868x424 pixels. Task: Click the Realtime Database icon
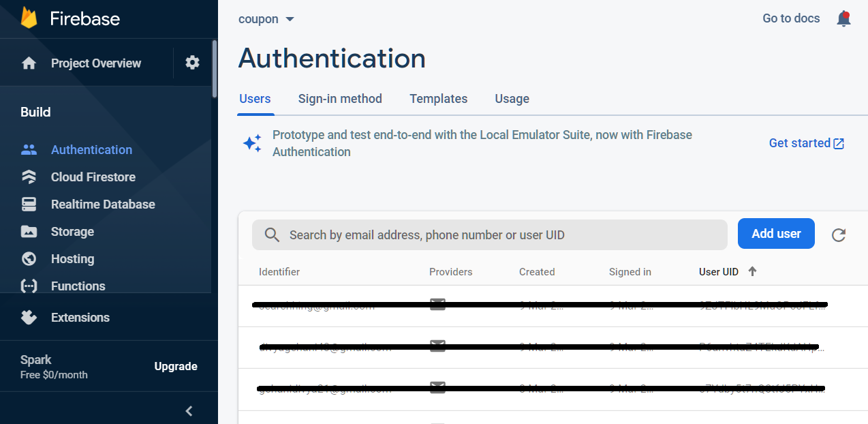(29, 205)
